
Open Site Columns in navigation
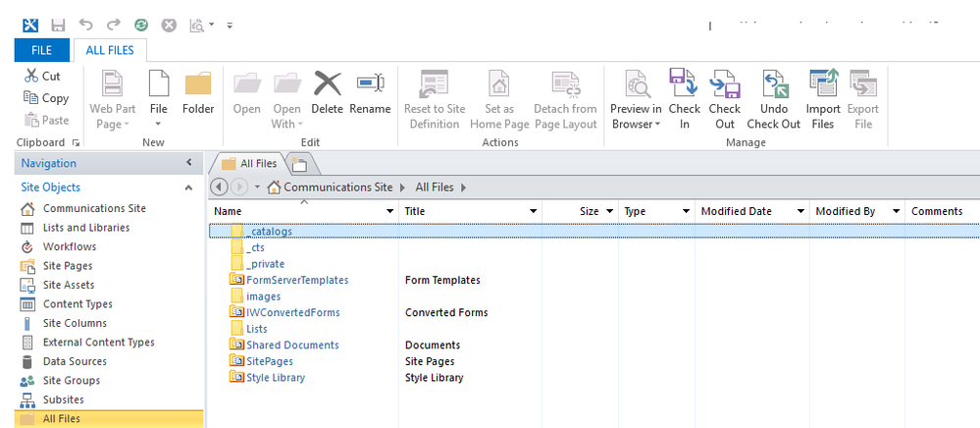pos(75,323)
